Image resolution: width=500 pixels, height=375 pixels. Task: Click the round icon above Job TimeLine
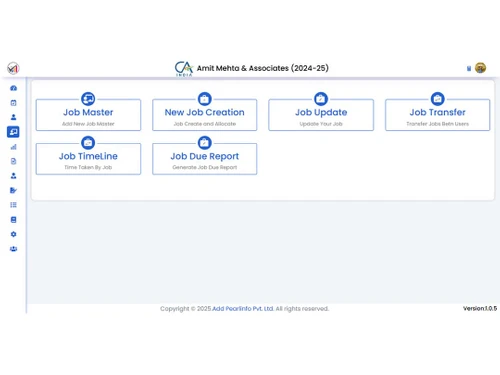pos(88,143)
